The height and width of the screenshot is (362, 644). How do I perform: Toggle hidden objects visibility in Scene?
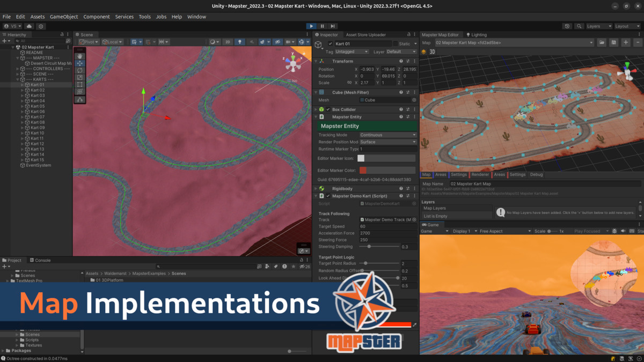coord(277,42)
